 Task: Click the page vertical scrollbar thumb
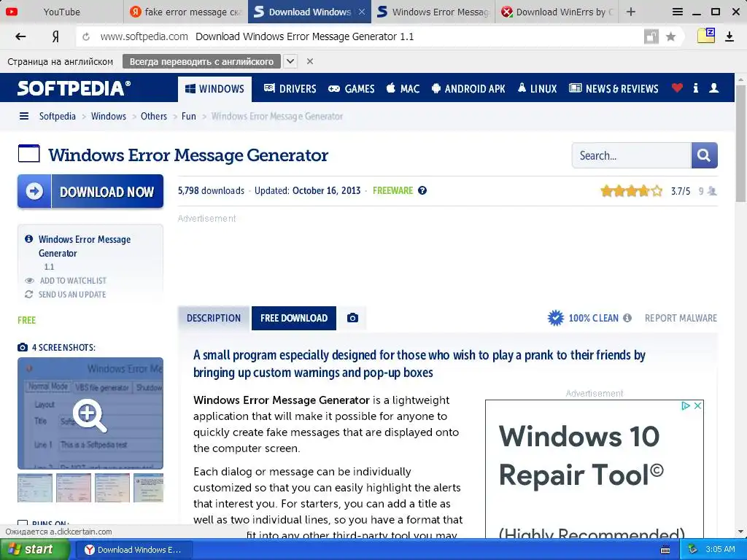(741, 143)
